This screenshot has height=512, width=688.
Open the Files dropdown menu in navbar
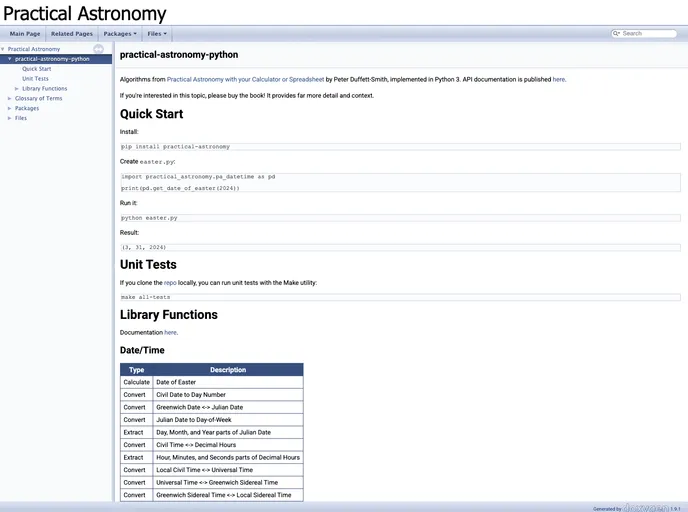[157, 34]
